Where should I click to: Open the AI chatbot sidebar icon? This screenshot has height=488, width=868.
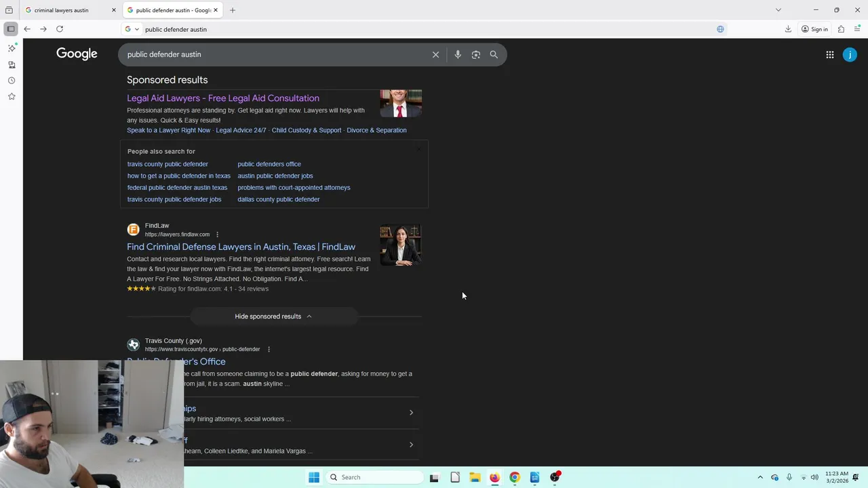(12, 48)
